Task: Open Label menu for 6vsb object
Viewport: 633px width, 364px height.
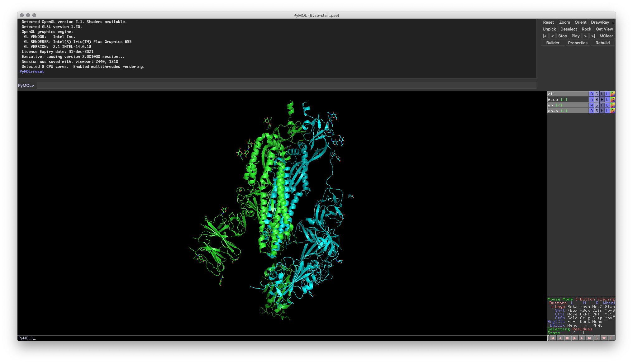Action: [x=607, y=100]
